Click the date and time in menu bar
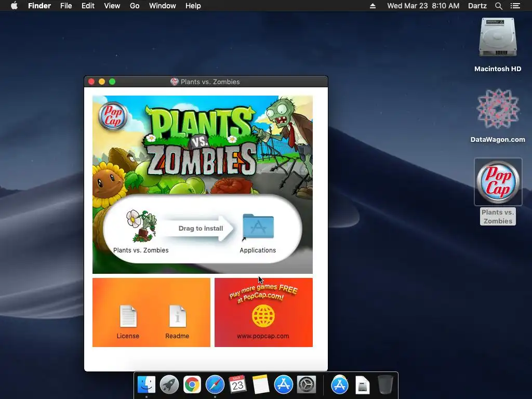 pyautogui.click(x=423, y=6)
